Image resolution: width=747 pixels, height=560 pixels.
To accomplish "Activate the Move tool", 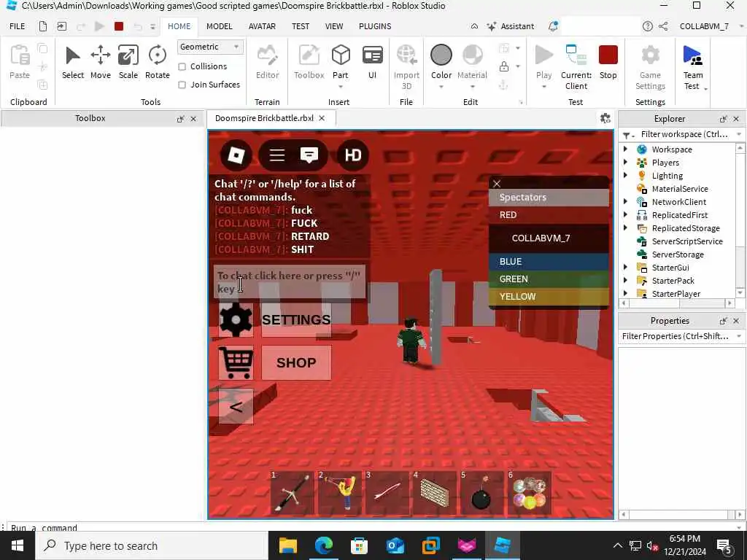I will click(x=101, y=62).
